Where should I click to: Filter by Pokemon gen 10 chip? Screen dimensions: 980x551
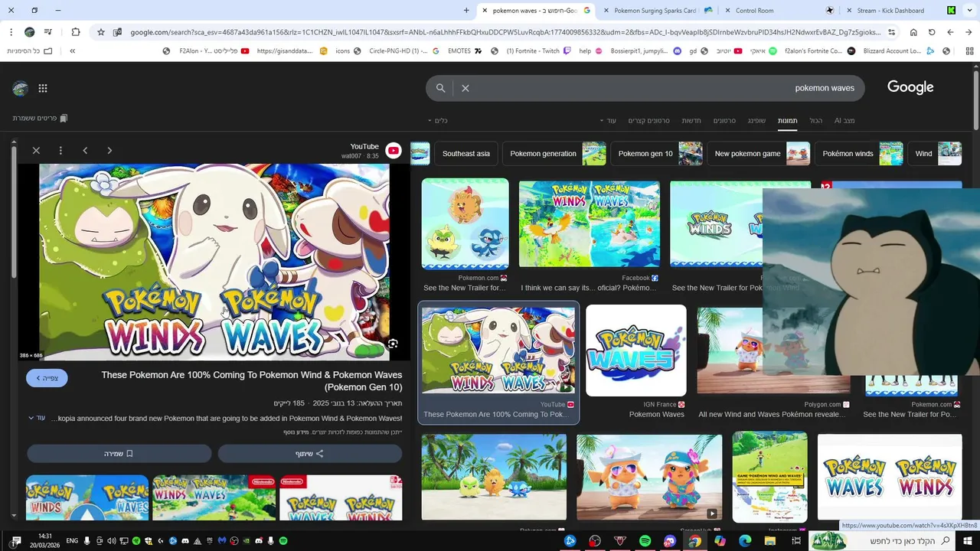[x=656, y=154]
